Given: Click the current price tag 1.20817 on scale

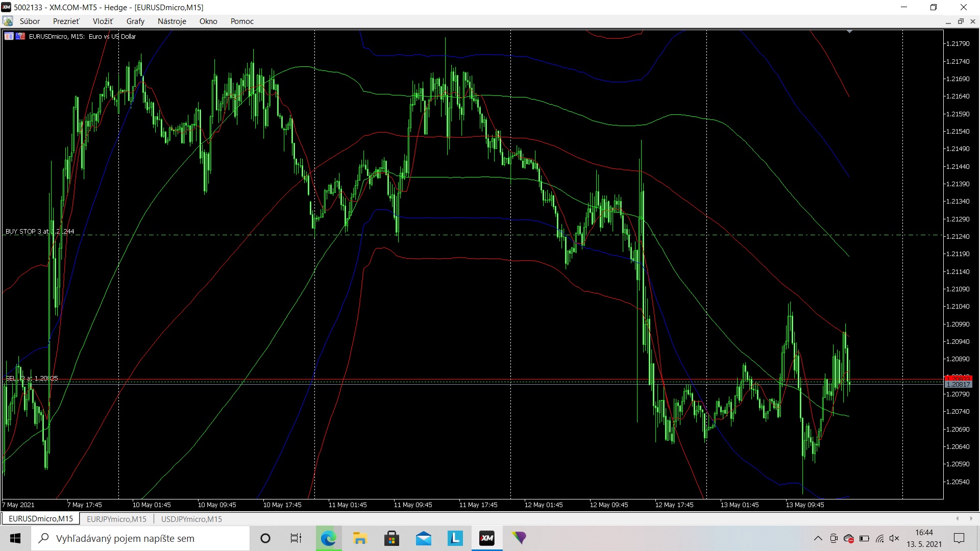Looking at the screenshot, I should pos(959,385).
